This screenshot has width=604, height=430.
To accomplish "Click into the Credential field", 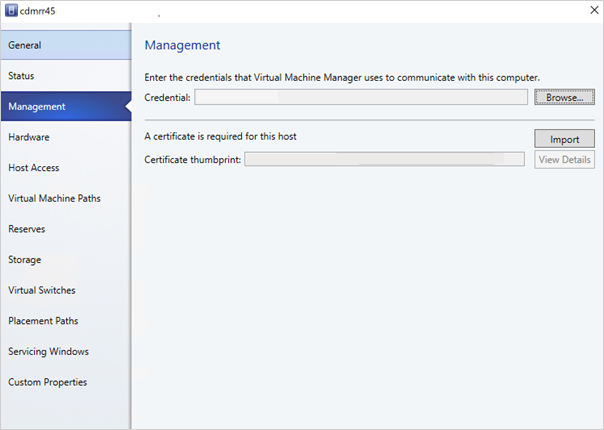I will tap(361, 97).
